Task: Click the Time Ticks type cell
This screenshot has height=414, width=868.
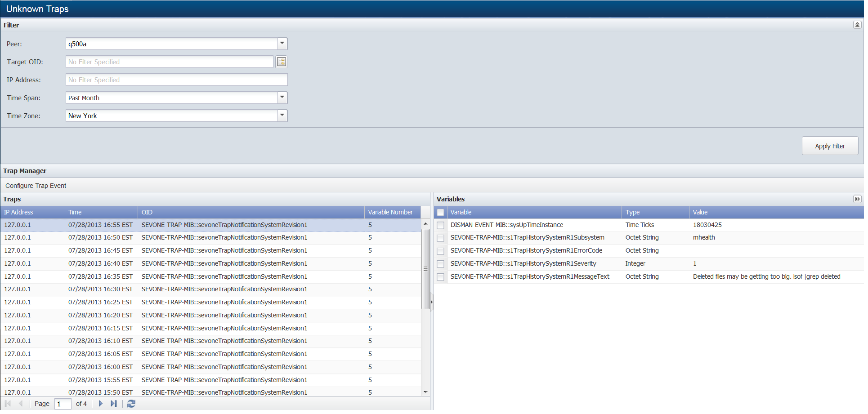Action: [640, 225]
